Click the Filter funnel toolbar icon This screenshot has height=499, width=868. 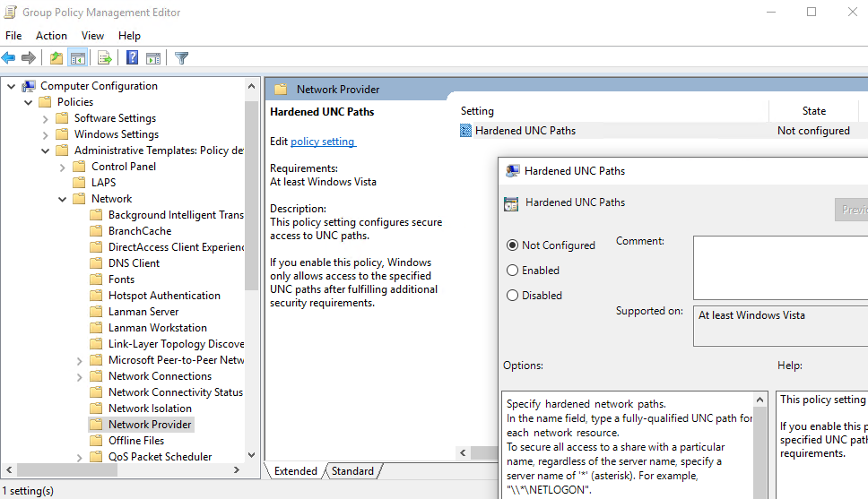pos(181,57)
